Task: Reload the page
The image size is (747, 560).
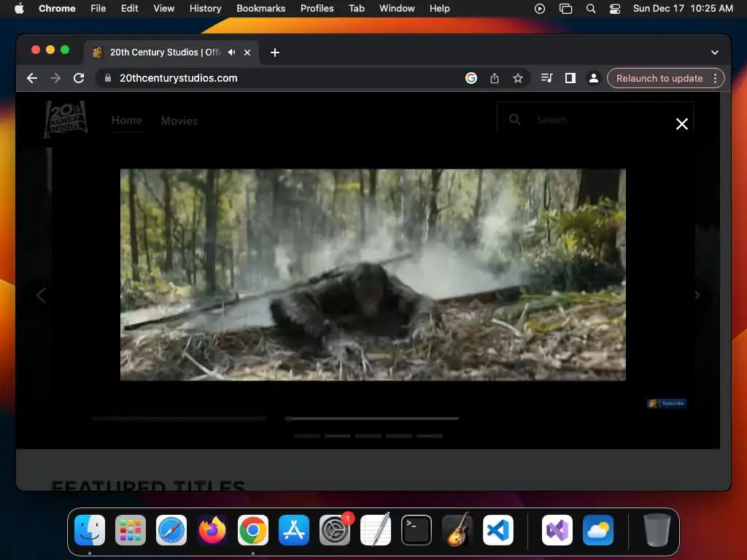Action: (x=79, y=78)
